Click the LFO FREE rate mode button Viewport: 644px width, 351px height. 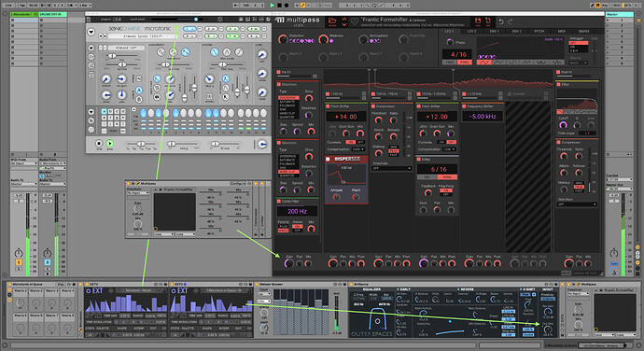point(450,62)
